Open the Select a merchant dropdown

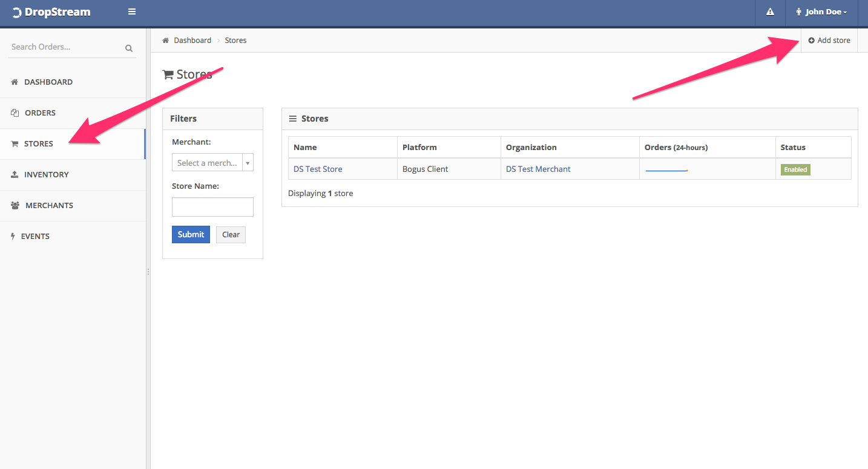tap(212, 163)
